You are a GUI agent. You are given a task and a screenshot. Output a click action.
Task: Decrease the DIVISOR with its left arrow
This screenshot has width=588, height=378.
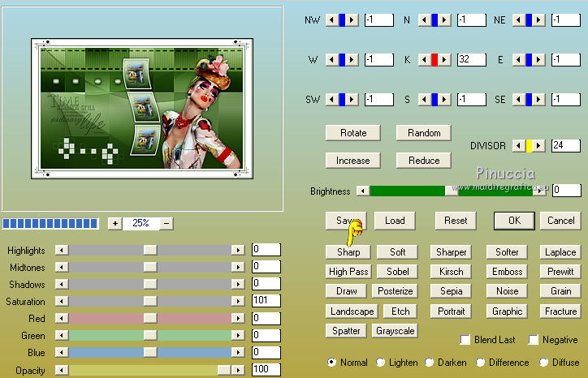[519, 145]
